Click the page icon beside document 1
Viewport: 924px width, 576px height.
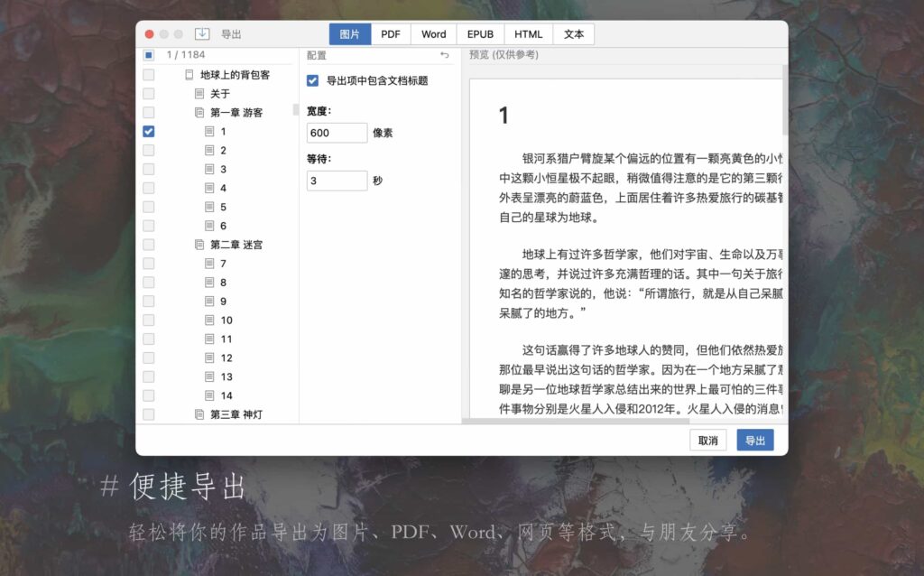pyautogui.click(x=211, y=131)
